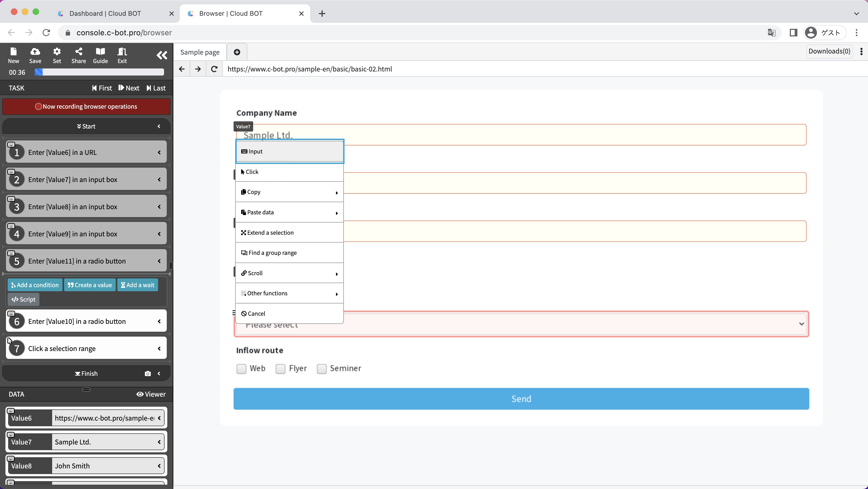
Task: Tick the Seminer checkbox
Action: click(x=322, y=369)
